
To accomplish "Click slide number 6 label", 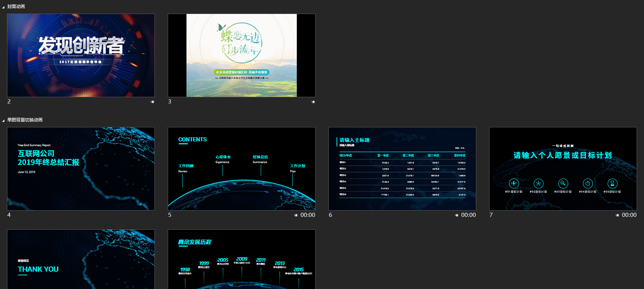I will (x=330, y=215).
